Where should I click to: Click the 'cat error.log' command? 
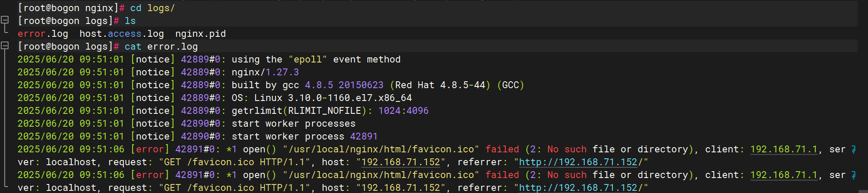pos(161,47)
